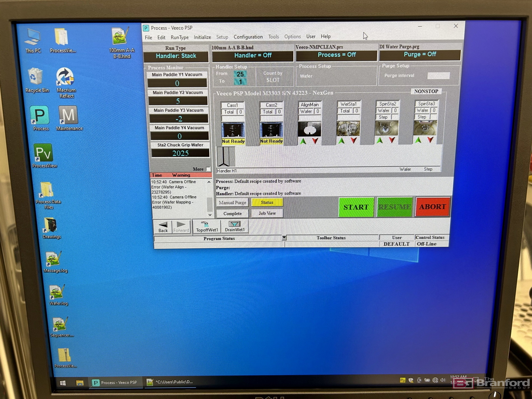This screenshot has height=399, width=532.
Task: Launch the Process desktop shortcut
Action: click(x=40, y=118)
